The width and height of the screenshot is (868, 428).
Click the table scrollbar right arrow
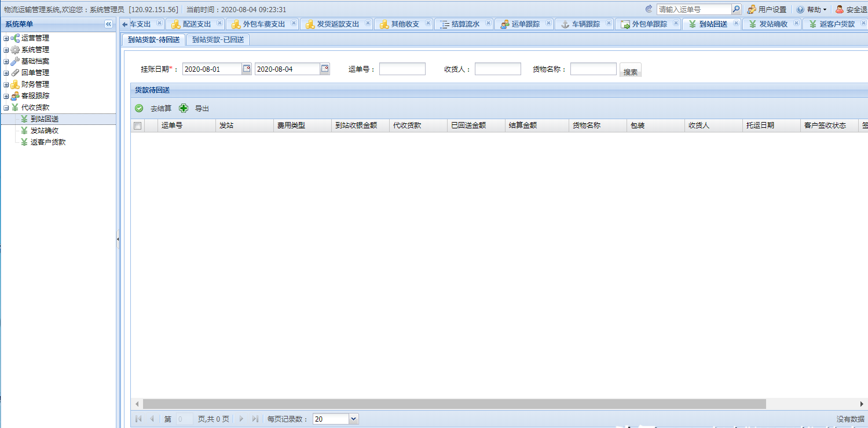click(862, 404)
